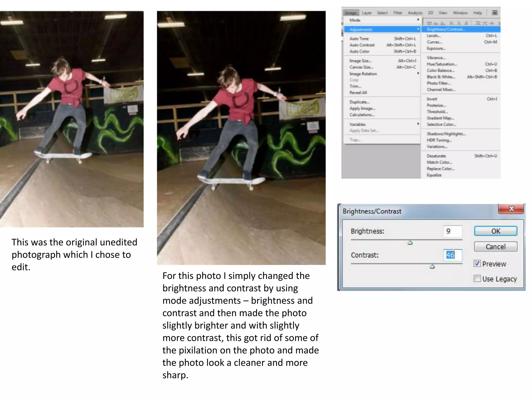Image resolution: width=532 pixels, height=399 pixels.
Task: Click the icon right of Help menu
Action: 495,13
